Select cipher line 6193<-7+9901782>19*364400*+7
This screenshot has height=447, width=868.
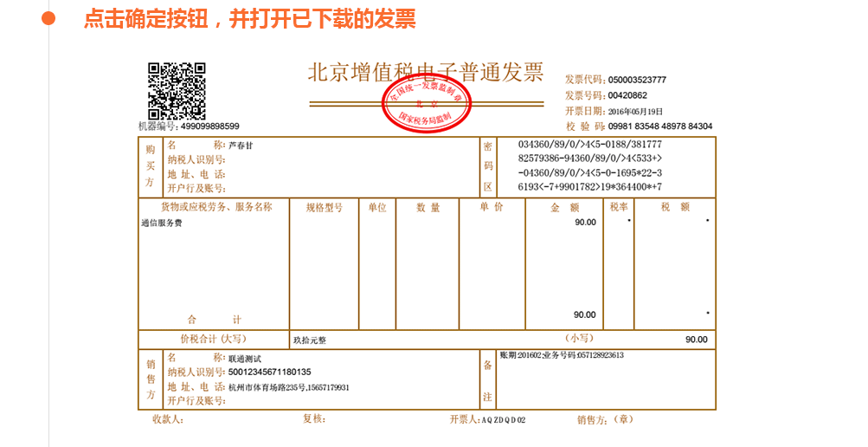click(x=590, y=186)
